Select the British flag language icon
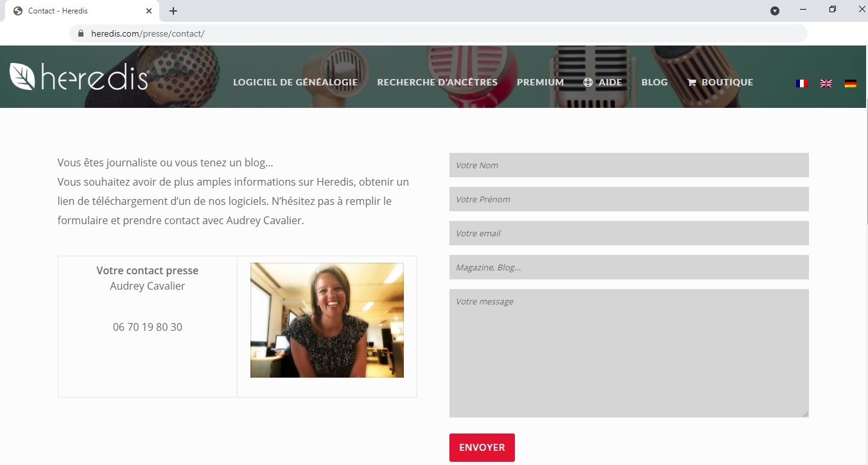The image size is (868, 465). click(x=826, y=83)
